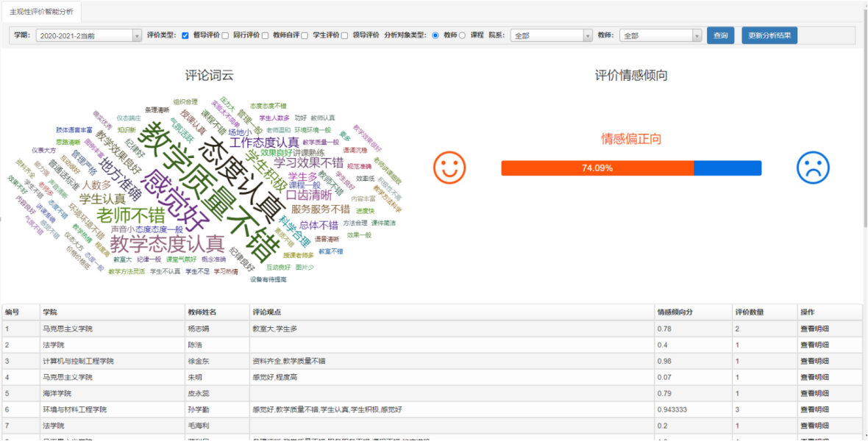Click the orange 74.09% positive sentiment bar

[x=597, y=168]
